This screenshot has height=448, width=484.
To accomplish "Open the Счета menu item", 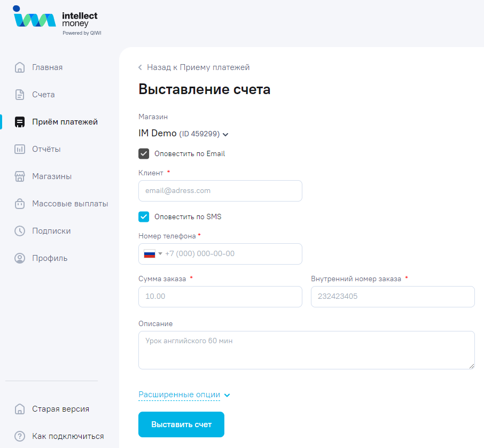I will (x=43, y=95).
